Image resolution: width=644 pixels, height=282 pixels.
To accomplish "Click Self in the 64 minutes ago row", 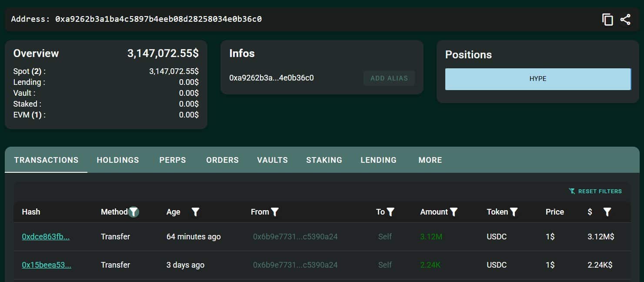I will click(385, 237).
